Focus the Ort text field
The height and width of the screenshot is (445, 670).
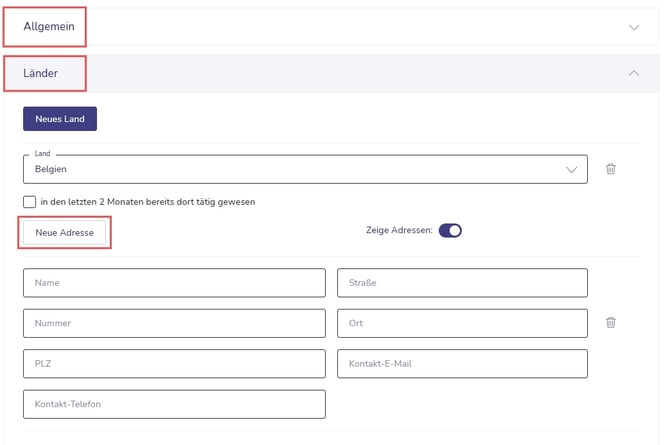point(462,323)
